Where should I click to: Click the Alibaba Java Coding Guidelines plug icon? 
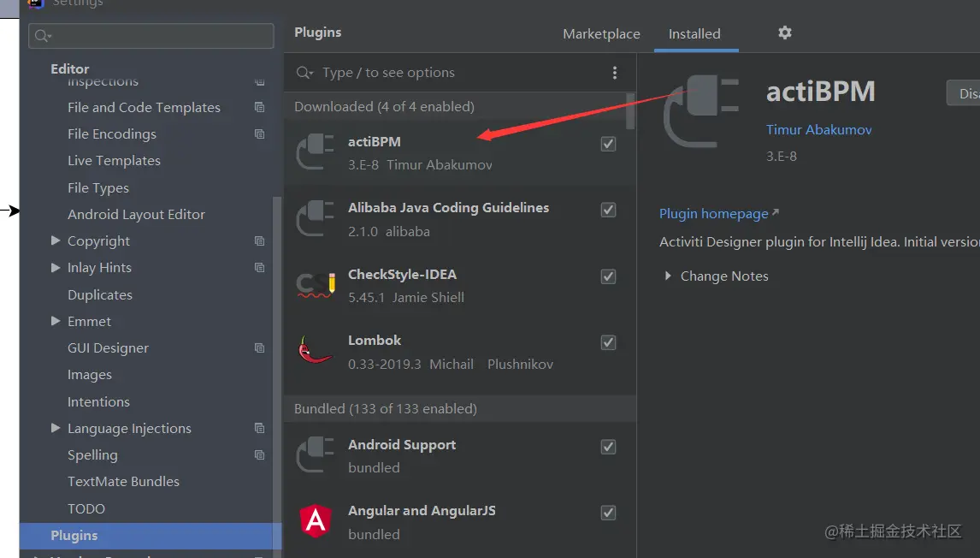tap(315, 219)
